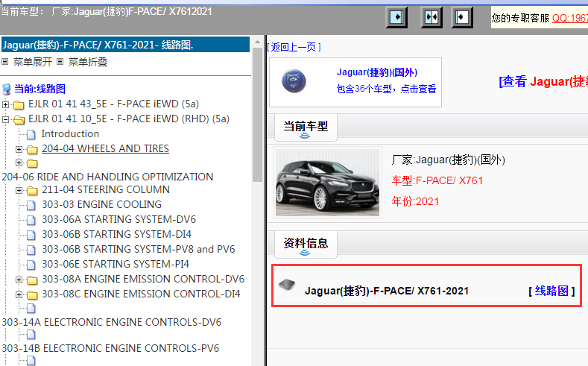
Task: Click the right-panel layout toggle icon
Action: [x=462, y=17]
